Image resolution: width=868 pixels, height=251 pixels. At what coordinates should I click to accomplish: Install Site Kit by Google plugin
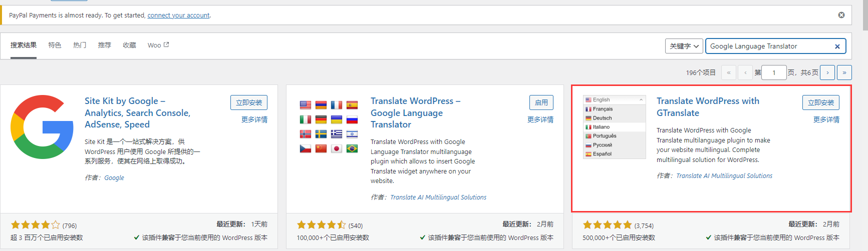249,102
